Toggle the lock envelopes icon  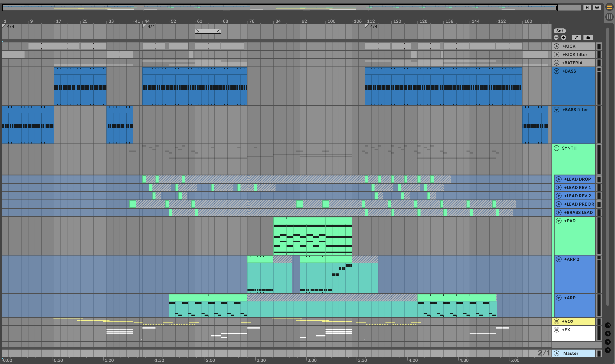tap(588, 37)
